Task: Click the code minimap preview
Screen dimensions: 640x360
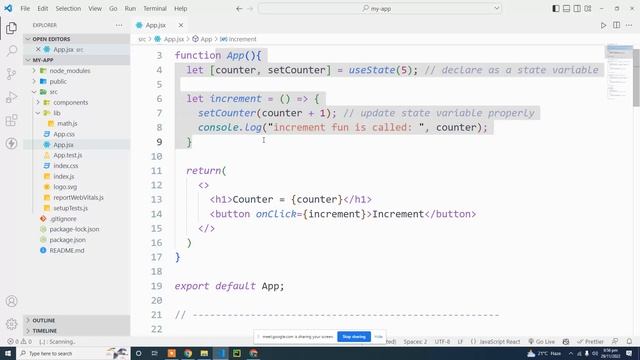Action: tap(619, 72)
